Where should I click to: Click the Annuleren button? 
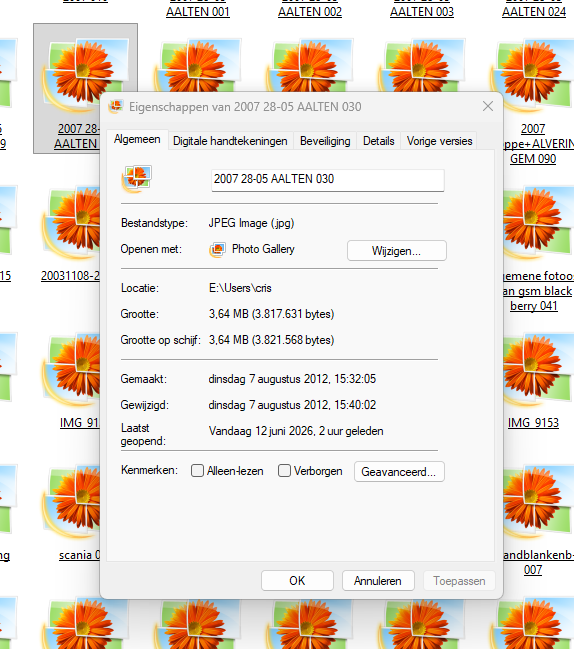[378, 581]
